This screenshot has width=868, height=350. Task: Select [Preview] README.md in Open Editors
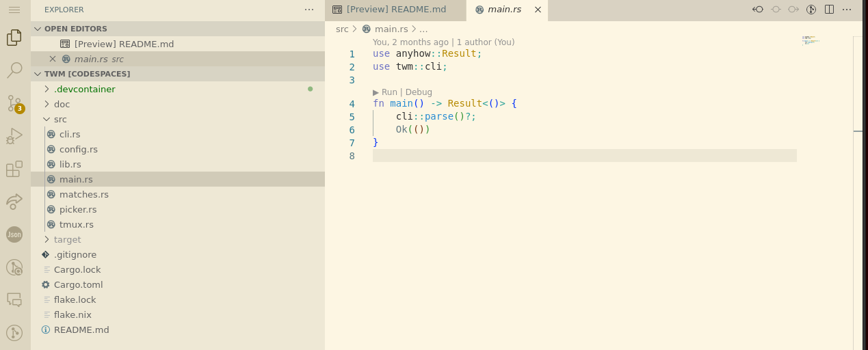[x=178, y=44]
